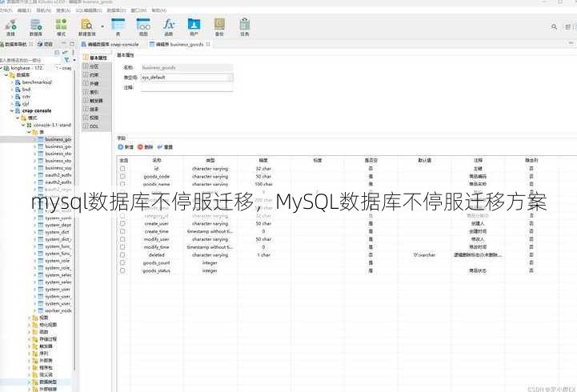Open a new query with 新建查询 icon
This screenshot has height=392, width=577.
click(x=87, y=27)
